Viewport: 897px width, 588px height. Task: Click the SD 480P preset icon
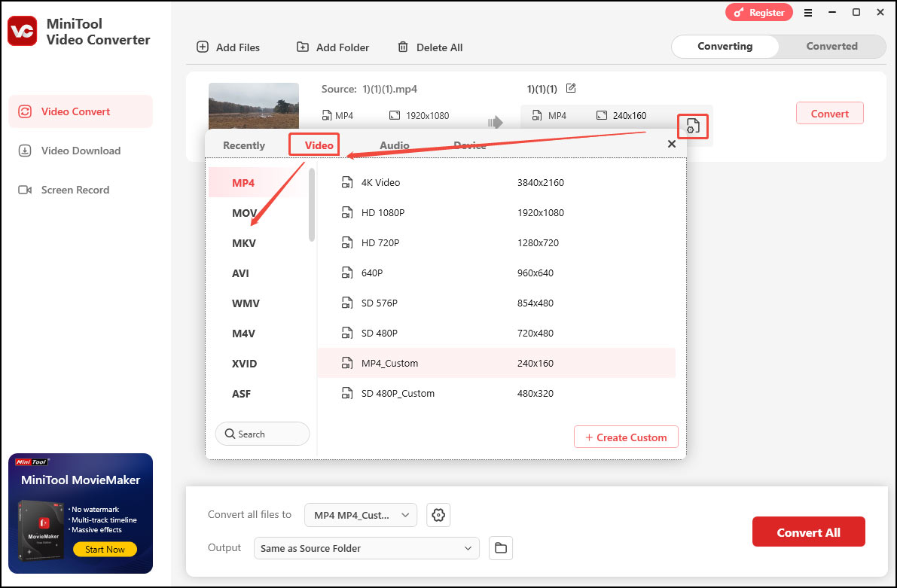coord(347,333)
